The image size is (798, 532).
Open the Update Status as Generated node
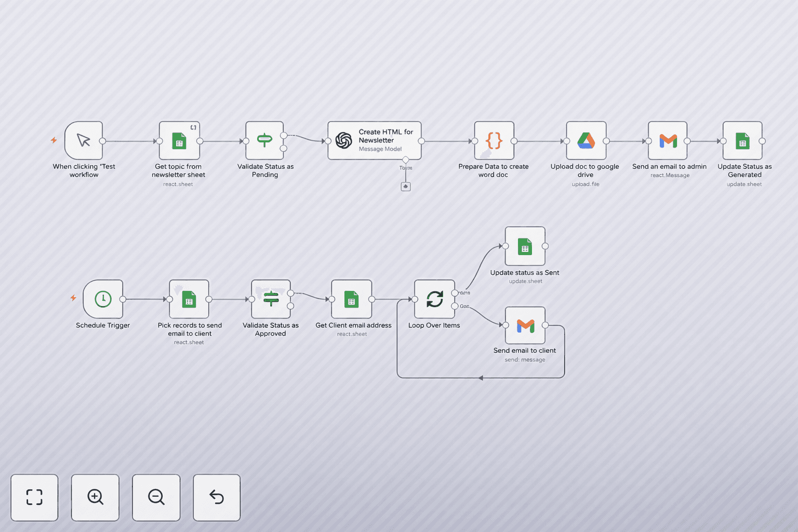(743, 140)
